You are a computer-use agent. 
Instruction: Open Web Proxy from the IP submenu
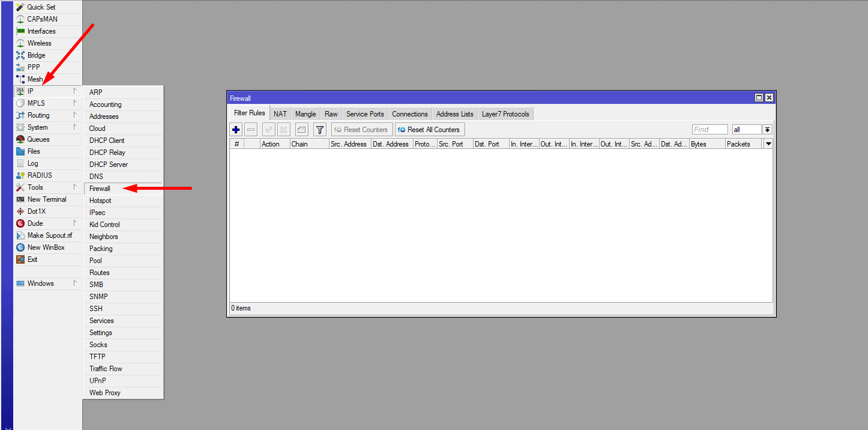(123, 393)
